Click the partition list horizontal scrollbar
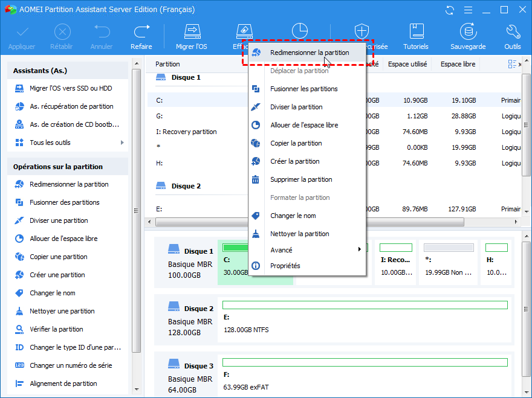The image size is (532, 398). tap(310, 222)
